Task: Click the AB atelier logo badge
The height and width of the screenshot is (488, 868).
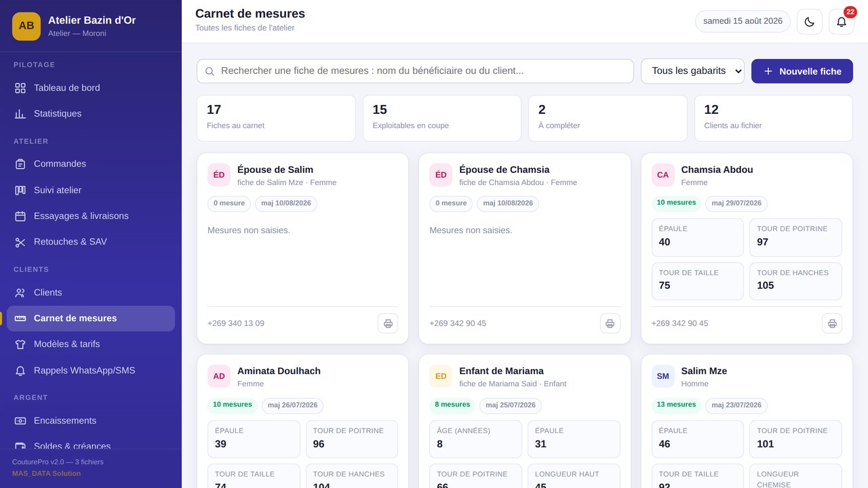Action: click(x=26, y=26)
